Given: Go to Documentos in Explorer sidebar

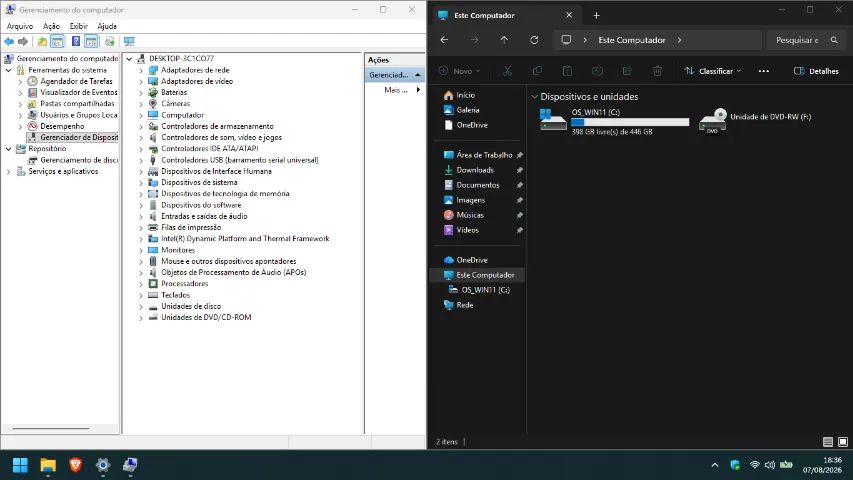Looking at the screenshot, I should (478, 185).
